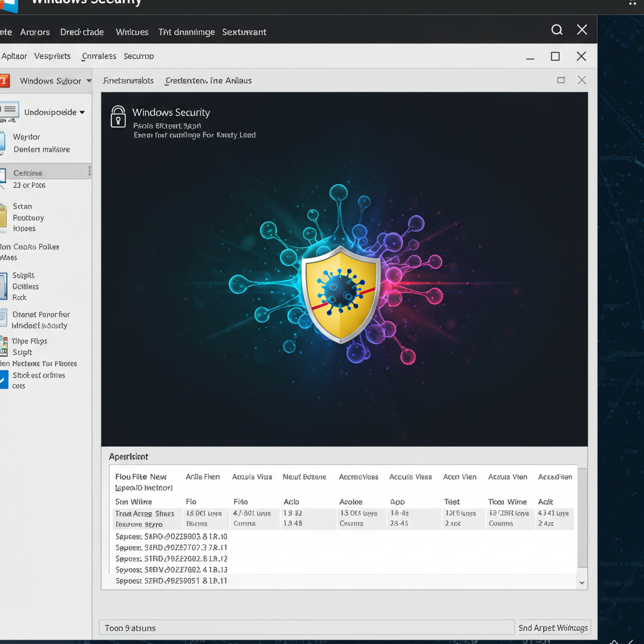Open the Vespitets menu
Screen dimensions: 644x644
pos(52,56)
